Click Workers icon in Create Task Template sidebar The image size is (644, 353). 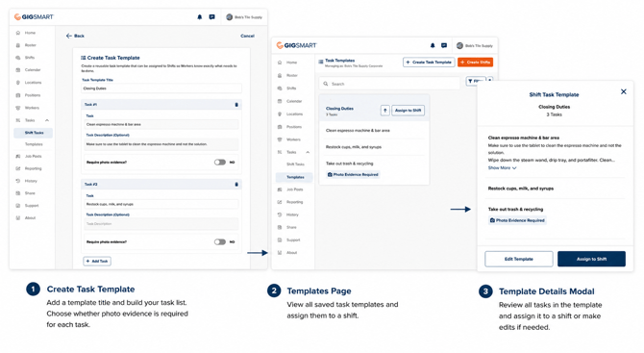click(17, 108)
